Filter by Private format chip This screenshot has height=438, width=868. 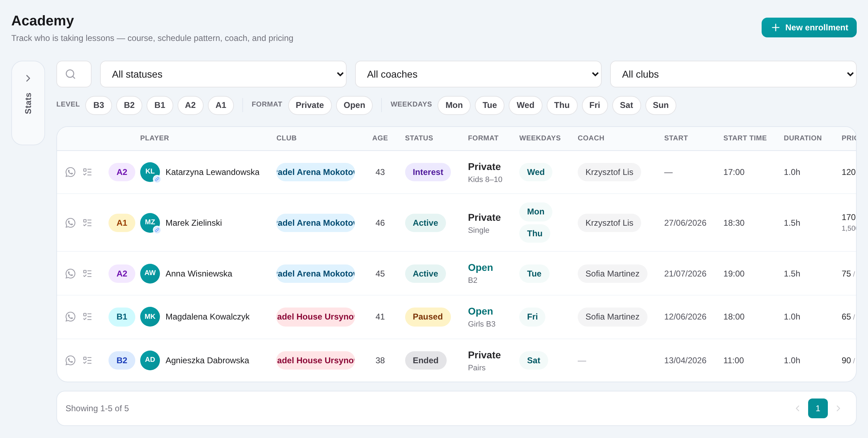point(310,105)
